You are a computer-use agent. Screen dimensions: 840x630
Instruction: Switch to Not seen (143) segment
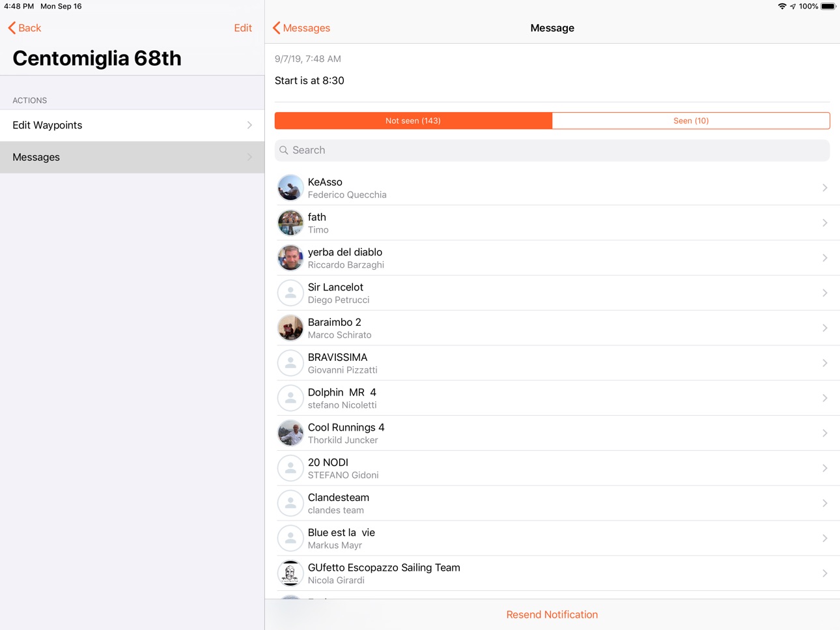pos(413,121)
